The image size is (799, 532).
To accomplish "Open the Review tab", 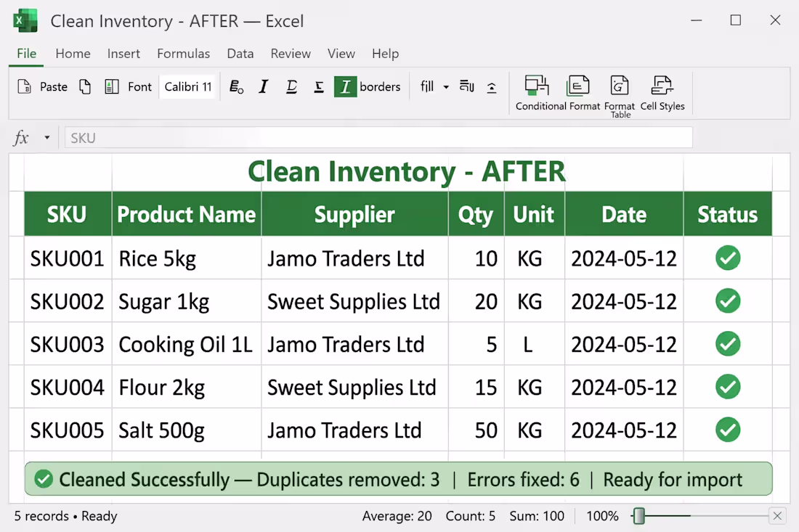I will 291,54.
